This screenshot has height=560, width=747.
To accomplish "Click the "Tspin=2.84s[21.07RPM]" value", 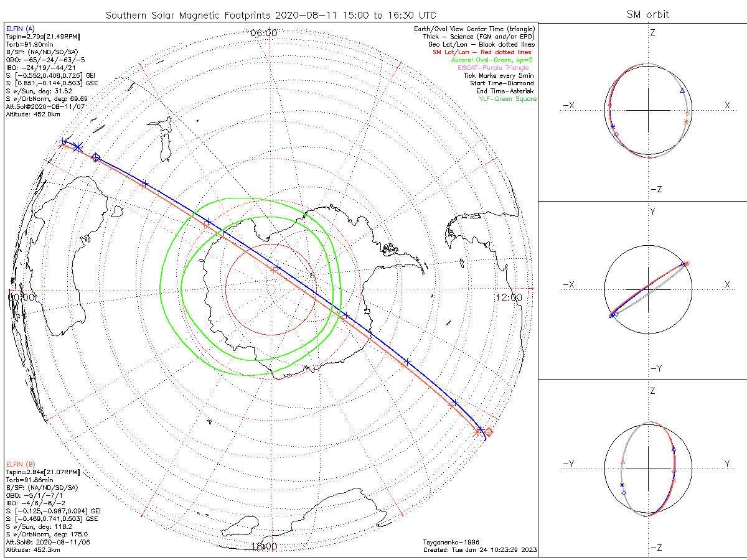I will click(43, 473).
